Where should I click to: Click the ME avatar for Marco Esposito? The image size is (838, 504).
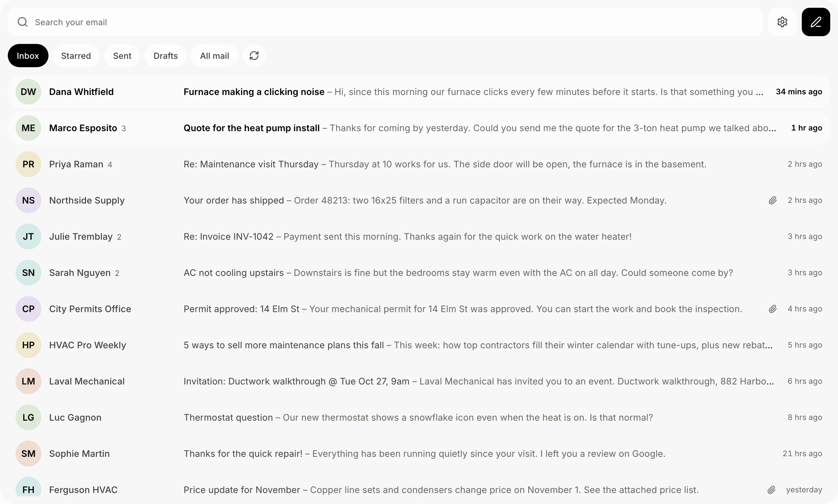(x=28, y=128)
